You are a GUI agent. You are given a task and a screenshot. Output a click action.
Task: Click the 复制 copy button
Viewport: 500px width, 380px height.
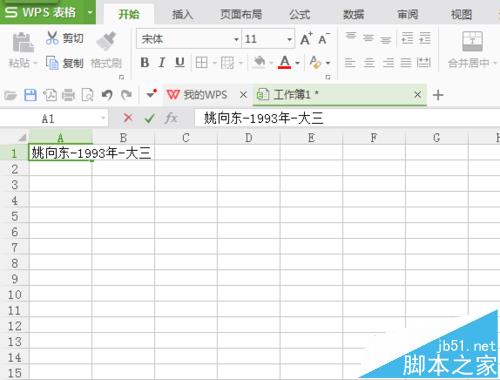pyautogui.click(x=65, y=63)
